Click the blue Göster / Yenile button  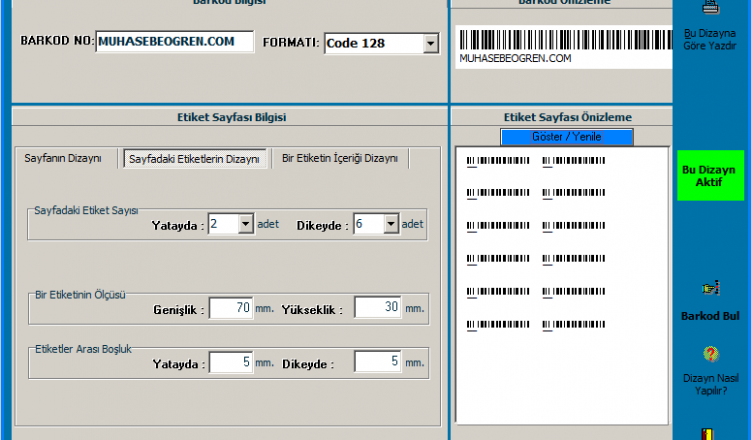[566, 137]
